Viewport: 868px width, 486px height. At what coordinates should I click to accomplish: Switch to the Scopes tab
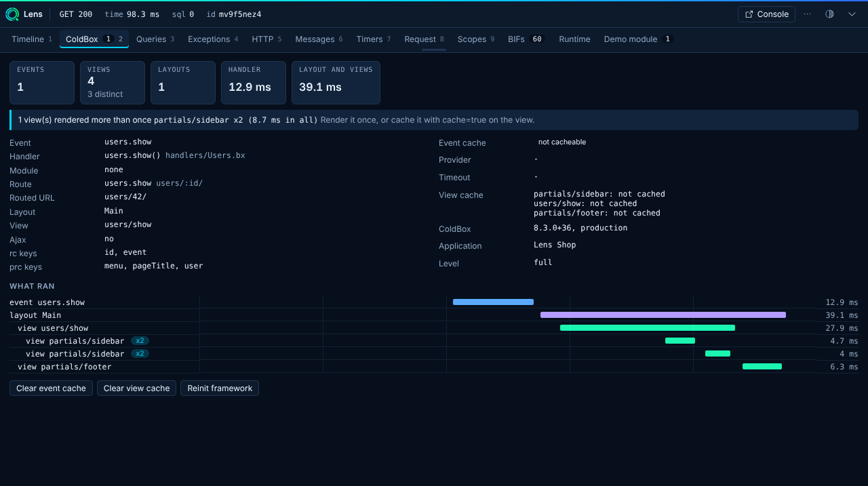476,39
